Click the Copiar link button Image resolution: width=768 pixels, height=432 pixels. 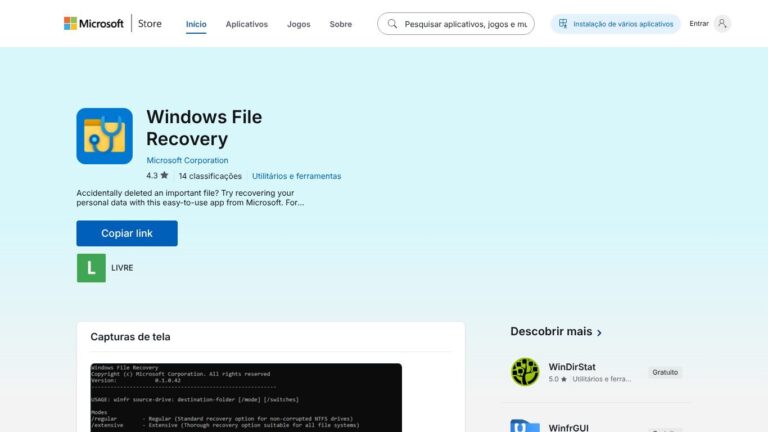click(x=127, y=233)
